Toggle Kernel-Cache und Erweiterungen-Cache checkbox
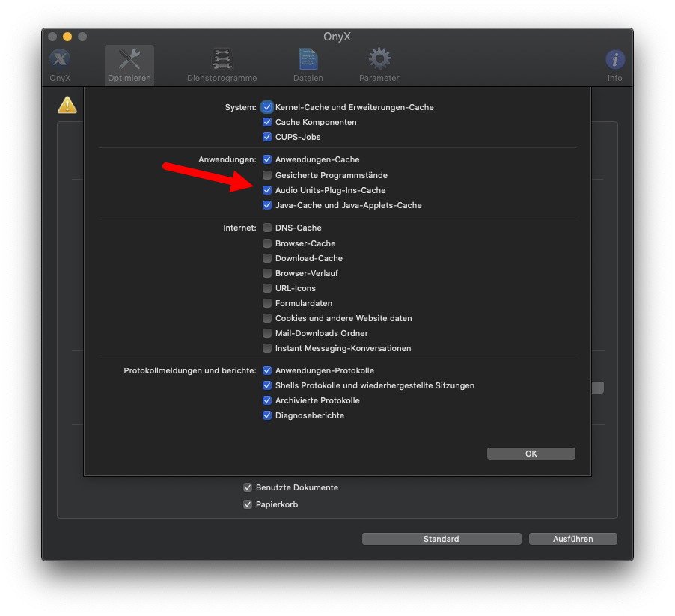Screen dimensions: 675x616 (267, 107)
